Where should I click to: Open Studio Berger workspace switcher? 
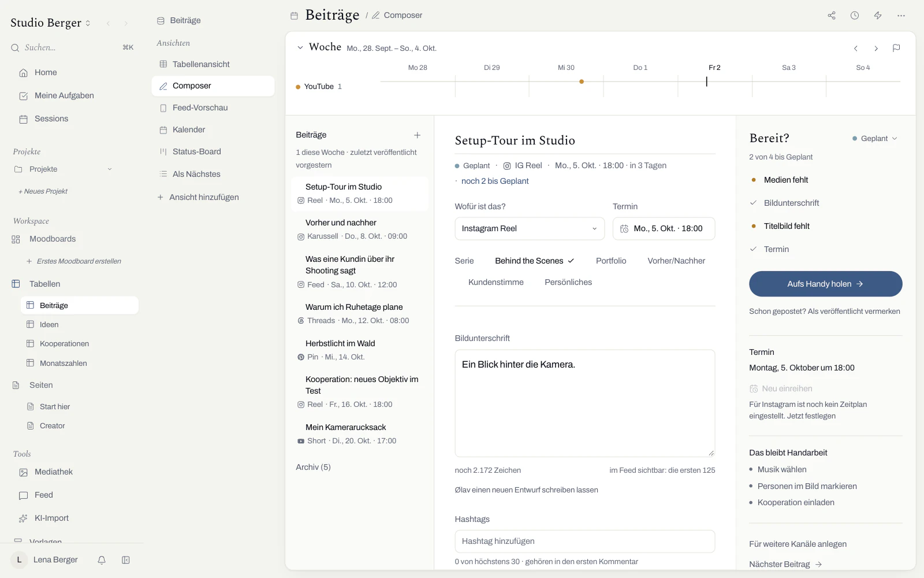51,23
